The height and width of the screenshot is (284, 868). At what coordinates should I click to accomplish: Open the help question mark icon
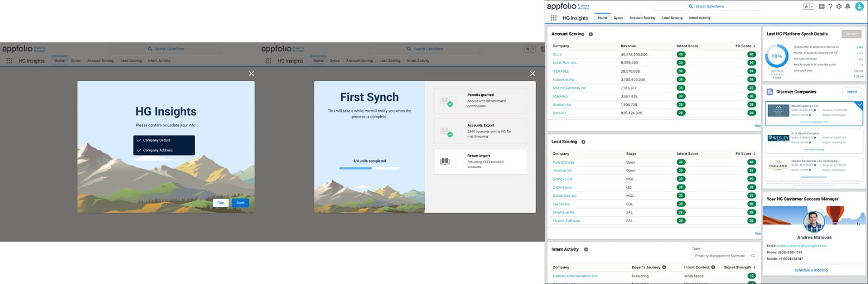[x=830, y=7]
